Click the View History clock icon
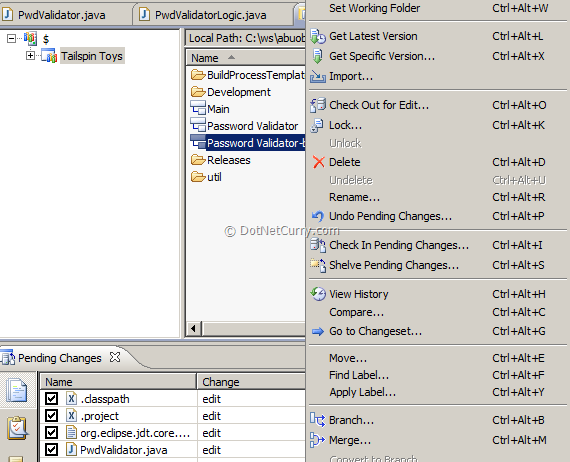The image size is (570, 462). tap(318, 294)
